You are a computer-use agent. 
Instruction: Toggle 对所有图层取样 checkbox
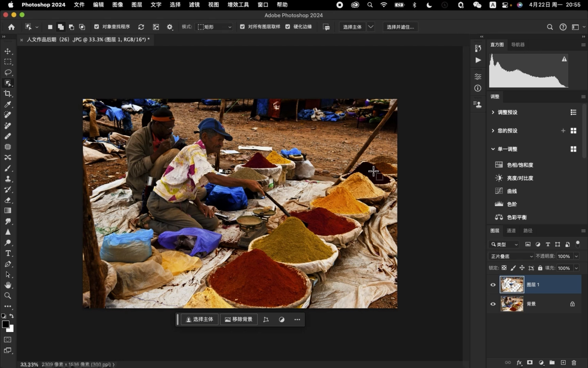(x=242, y=27)
